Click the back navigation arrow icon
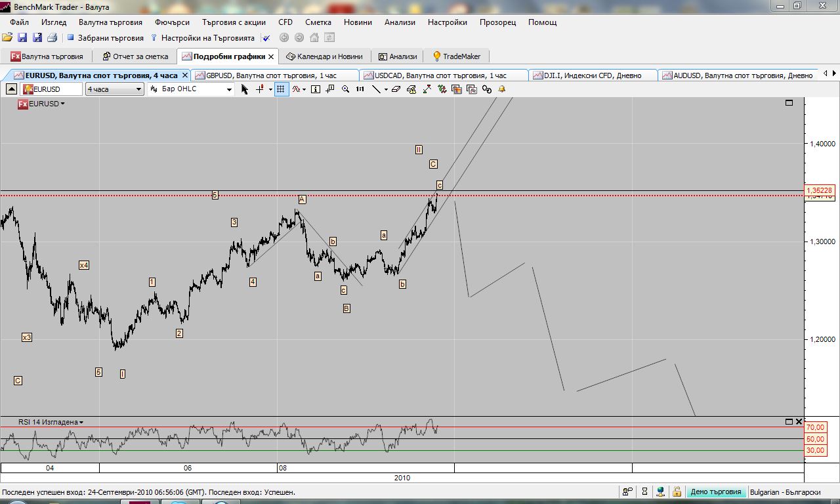840x504 pixels. tap(284, 38)
